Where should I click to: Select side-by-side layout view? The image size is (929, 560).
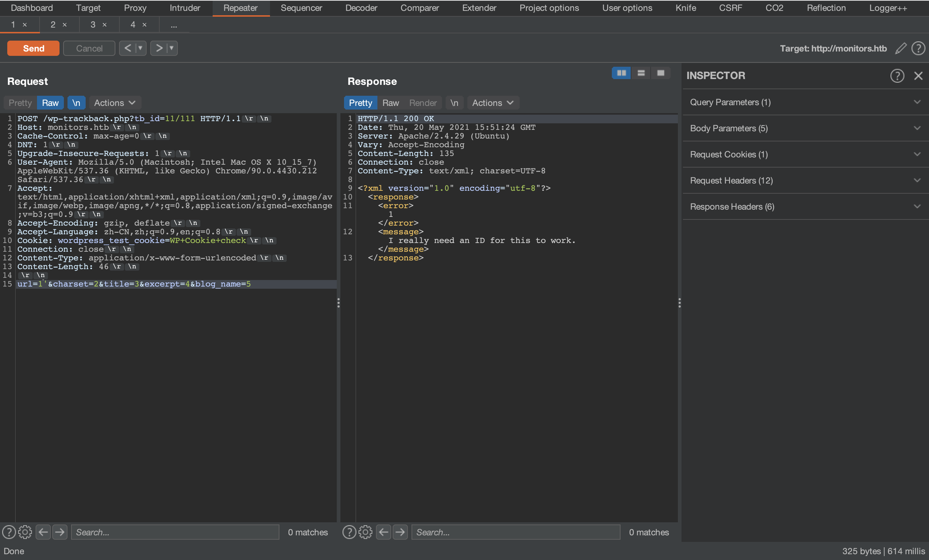point(621,73)
